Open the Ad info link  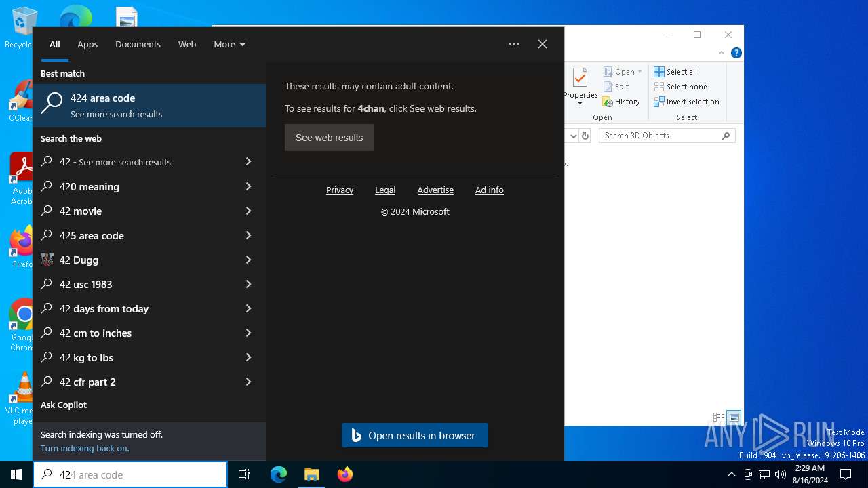490,190
